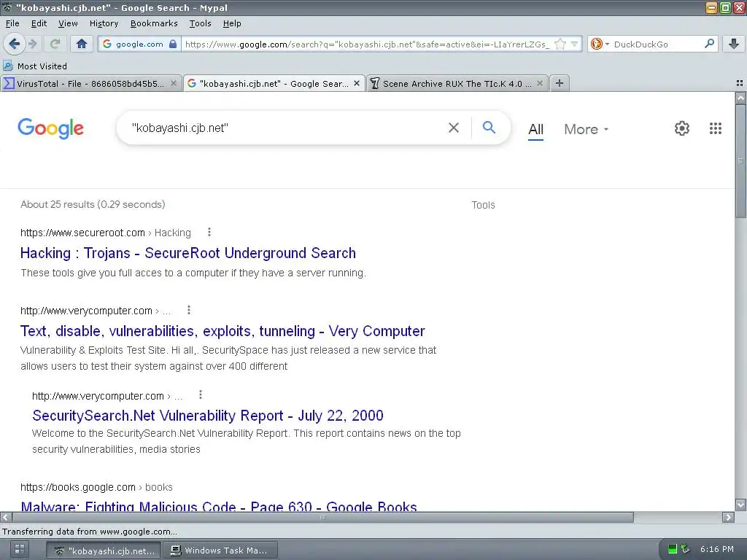This screenshot has width=747, height=560.
Task: Open the View menu
Action: pos(68,23)
